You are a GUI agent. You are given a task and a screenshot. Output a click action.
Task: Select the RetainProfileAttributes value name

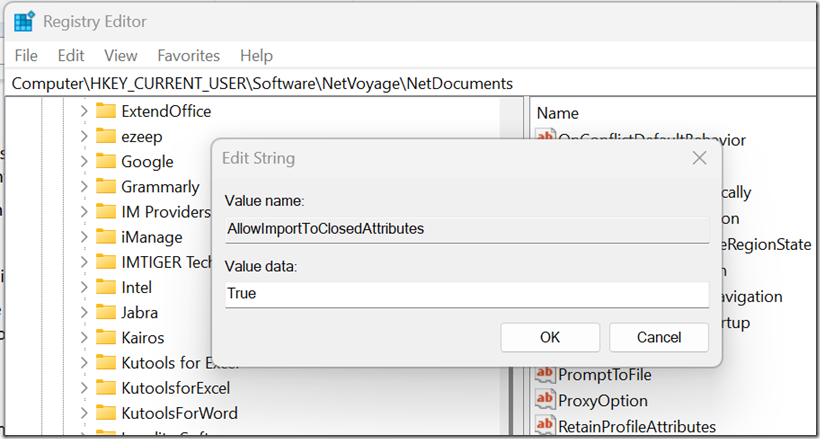pos(637,426)
